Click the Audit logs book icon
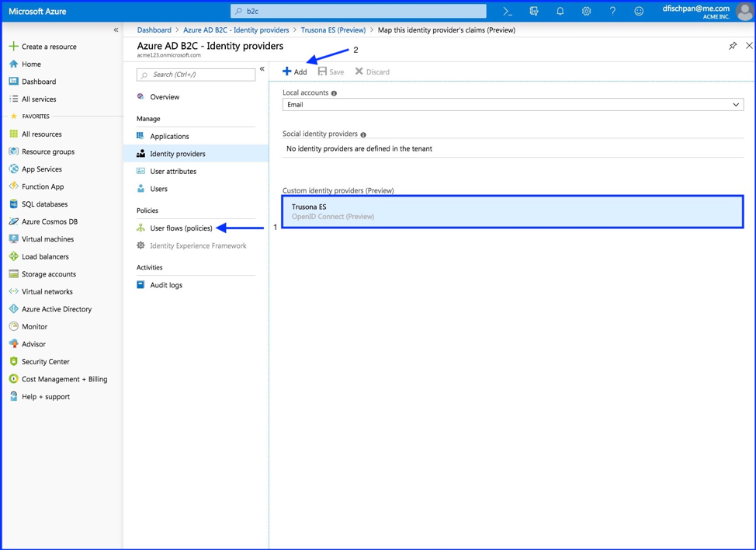 click(x=140, y=284)
